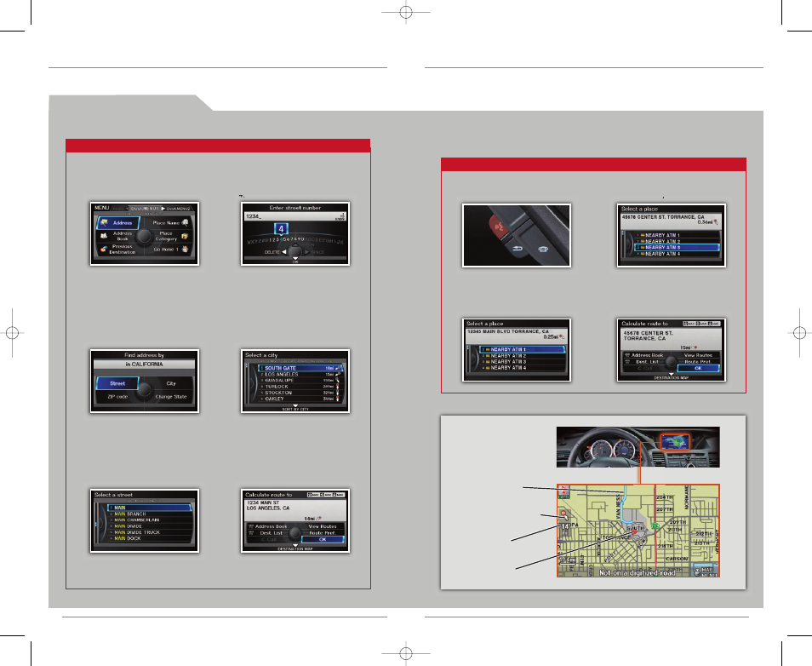Click the SPACE right arrow
812x666 pixels.
click(306, 252)
